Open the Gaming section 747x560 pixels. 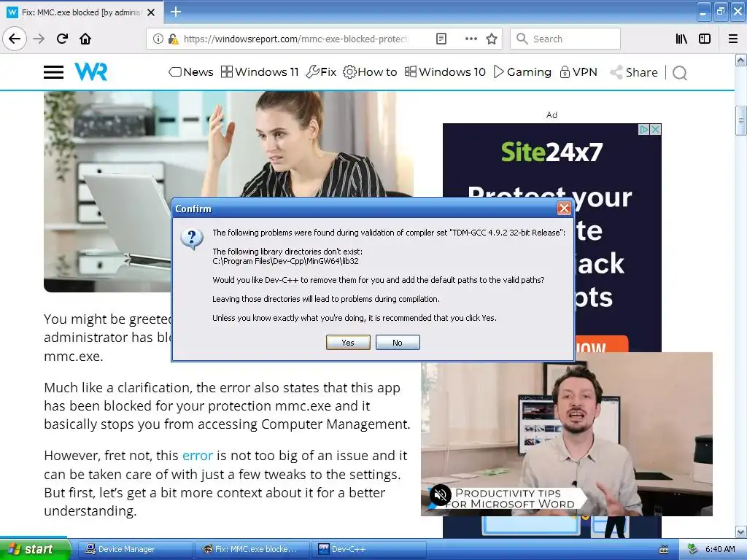(x=522, y=72)
